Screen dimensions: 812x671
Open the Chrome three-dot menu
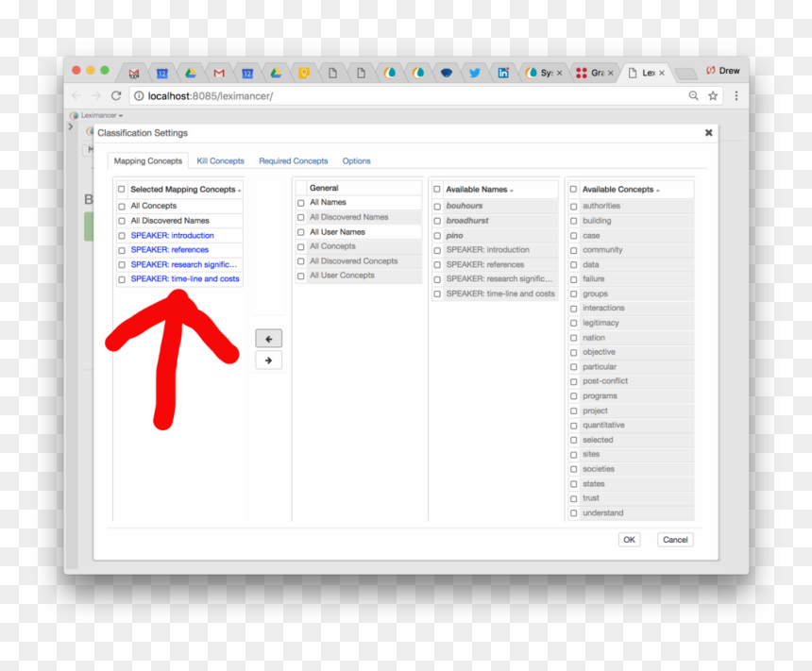click(736, 95)
